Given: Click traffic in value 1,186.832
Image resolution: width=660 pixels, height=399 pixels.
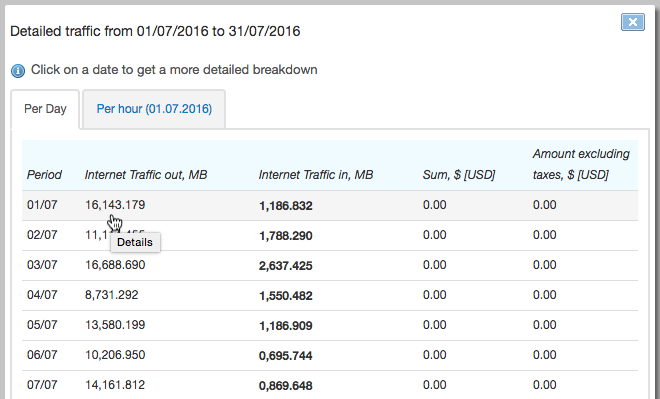Looking at the screenshot, I should tap(286, 206).
